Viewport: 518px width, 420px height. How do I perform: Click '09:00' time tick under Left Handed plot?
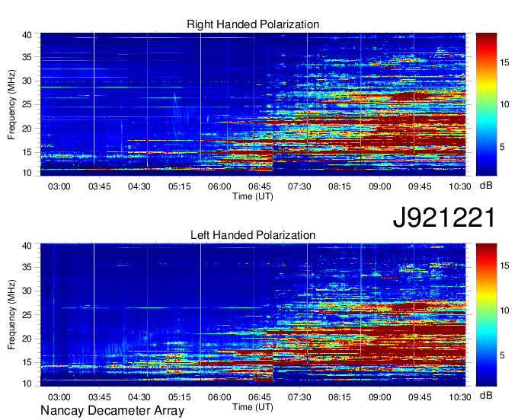pyautogui.click(x=379, y=397)
